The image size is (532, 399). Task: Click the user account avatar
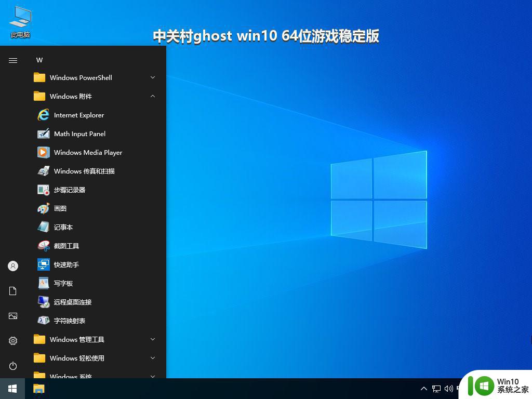pyautogui.click(x=13, y=266)
